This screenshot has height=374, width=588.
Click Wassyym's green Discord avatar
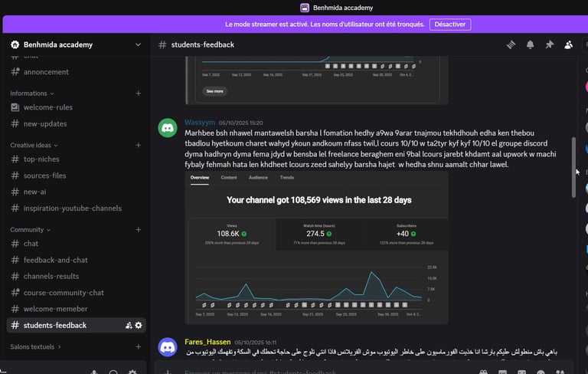pyautogui.click(x=168, y=128)
